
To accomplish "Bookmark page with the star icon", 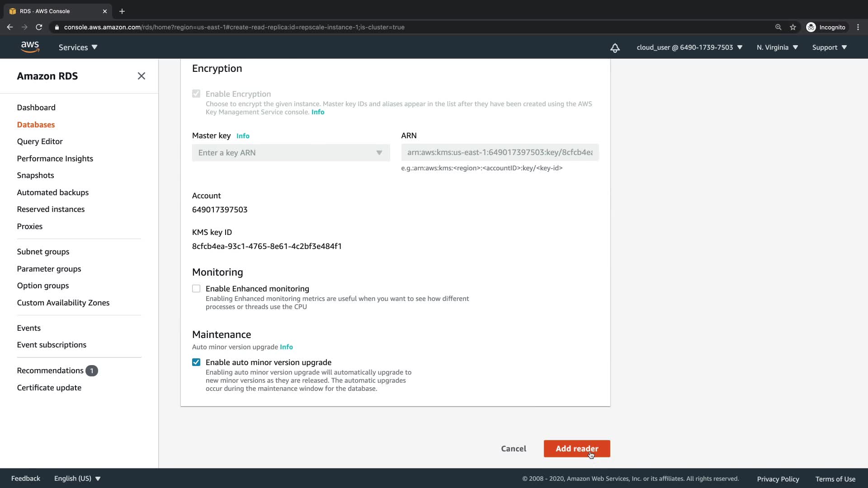I will 793,27.
